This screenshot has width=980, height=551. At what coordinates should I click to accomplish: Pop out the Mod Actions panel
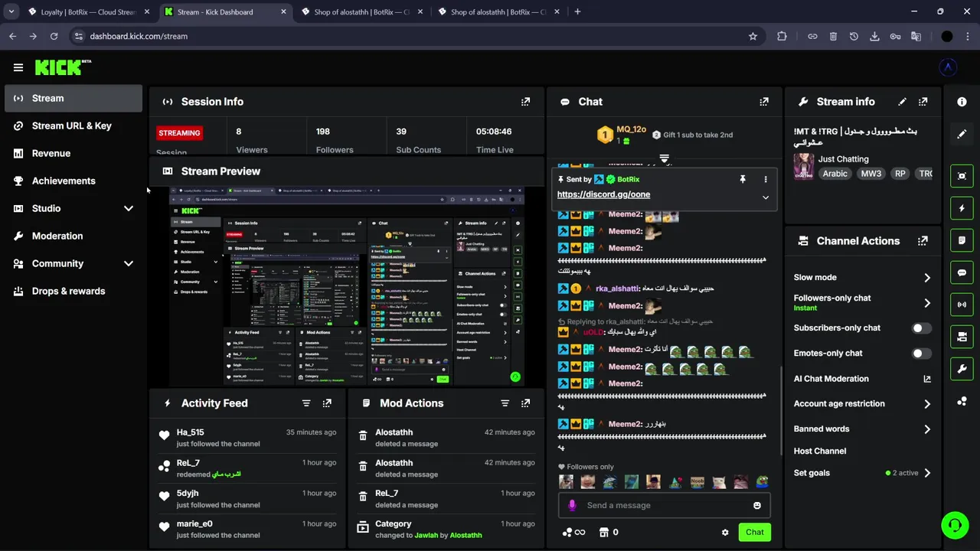tap(525, 403)
